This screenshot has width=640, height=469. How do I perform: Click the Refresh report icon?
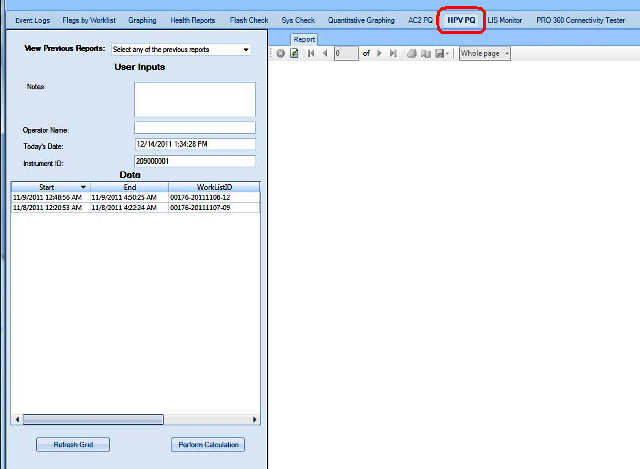(294, 53)
